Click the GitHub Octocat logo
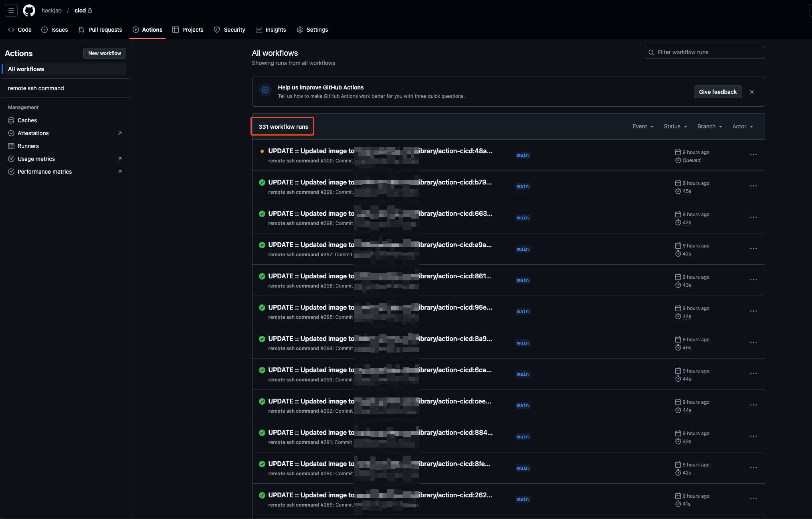The height and width of the screenshot is (519, 812). tap(29, 10)
